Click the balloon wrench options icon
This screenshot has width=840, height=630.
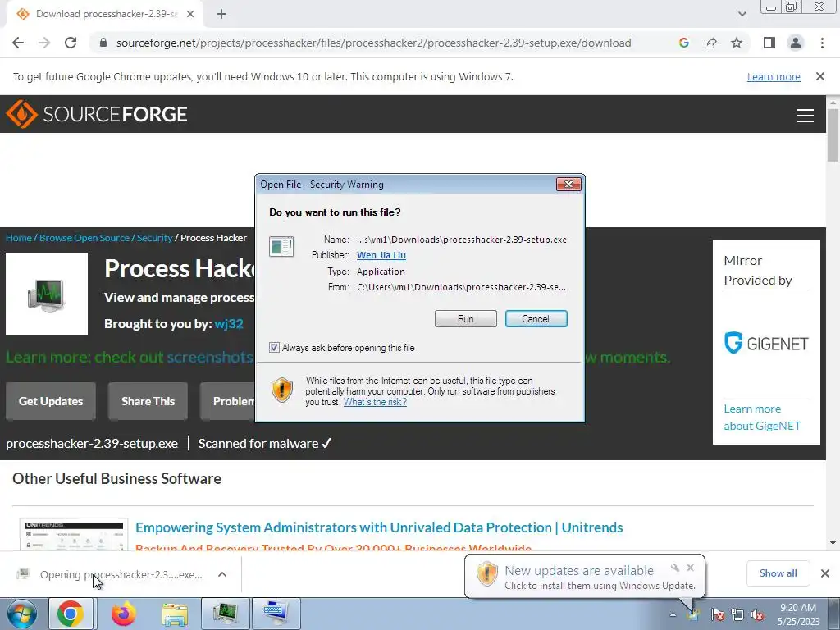click(675, 568)
